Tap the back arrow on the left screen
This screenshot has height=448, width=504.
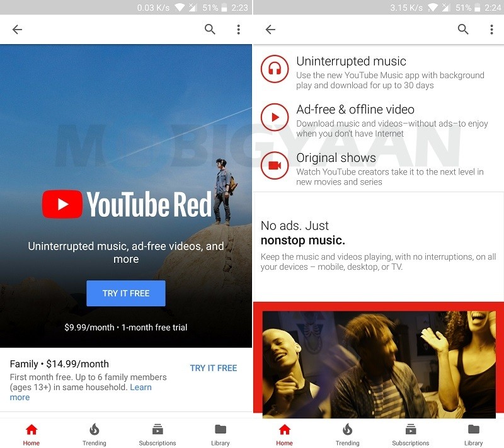point(17,30)
